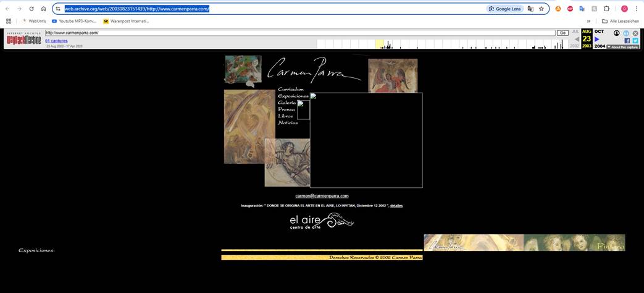Open Chrome three-dot menu
This screenshot has height=293, width=644.
point(636,9)
